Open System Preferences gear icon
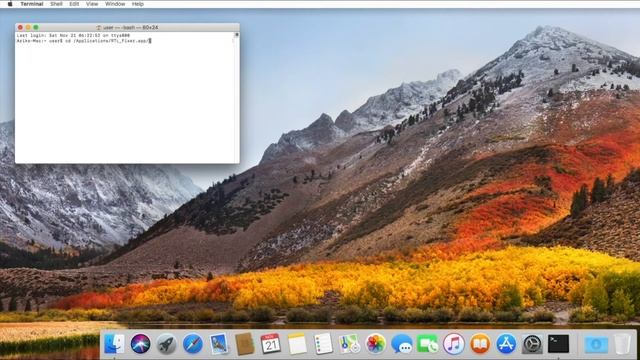640x360 pixels. pos(532,344)
